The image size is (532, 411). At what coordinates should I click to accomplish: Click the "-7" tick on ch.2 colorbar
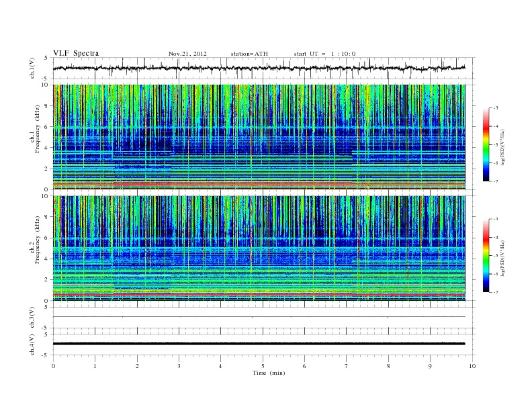coord(496,292)
